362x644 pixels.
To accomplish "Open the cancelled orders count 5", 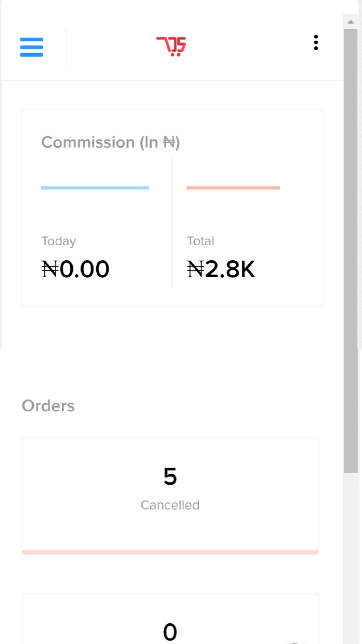I will tap(170, 476).
